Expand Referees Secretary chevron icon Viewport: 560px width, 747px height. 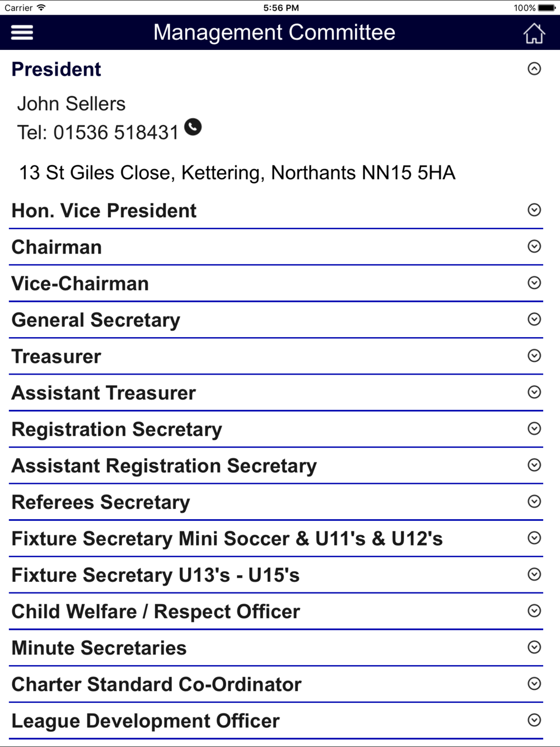coord(534,501)
